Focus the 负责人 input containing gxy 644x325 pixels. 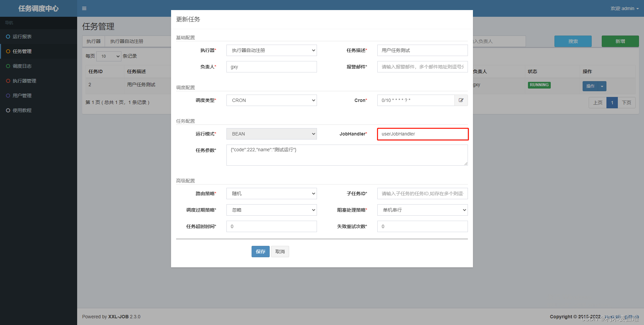click(272, 67)
